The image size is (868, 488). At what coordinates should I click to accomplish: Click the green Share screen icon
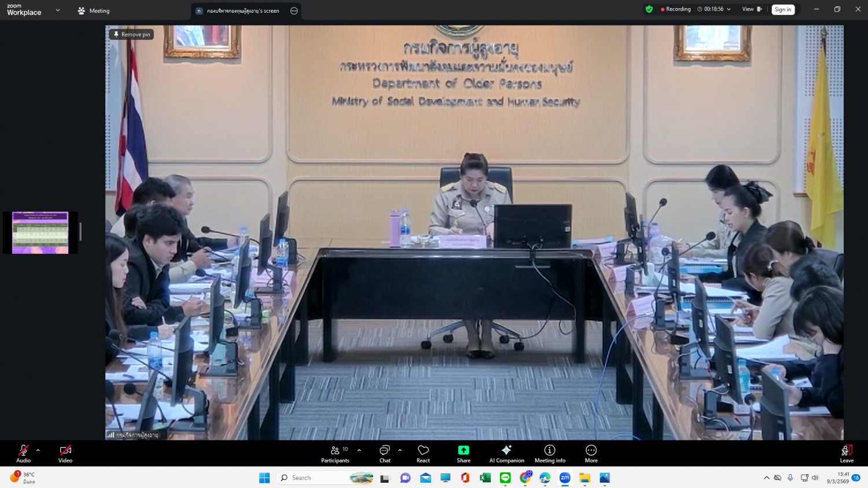click(464, 450)
